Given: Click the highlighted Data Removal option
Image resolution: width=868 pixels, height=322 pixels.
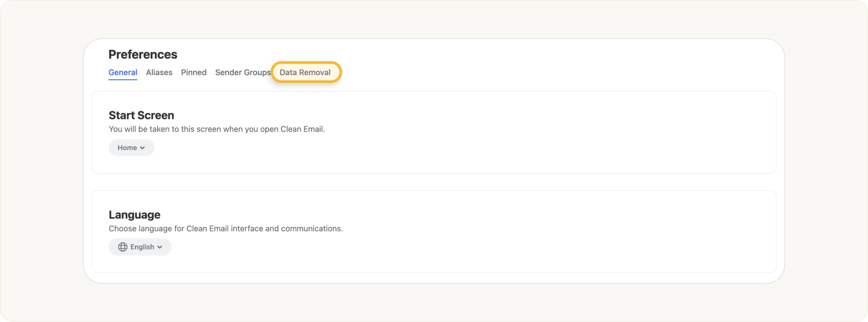Looking at the screenshot, I should [305, 72].
